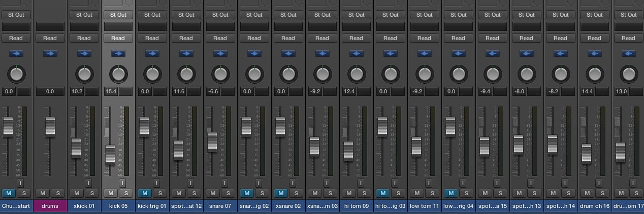Select the hi to...ig 03 track name
The height and width of the screenshot is (214, 644).
(x=390, y=206)
